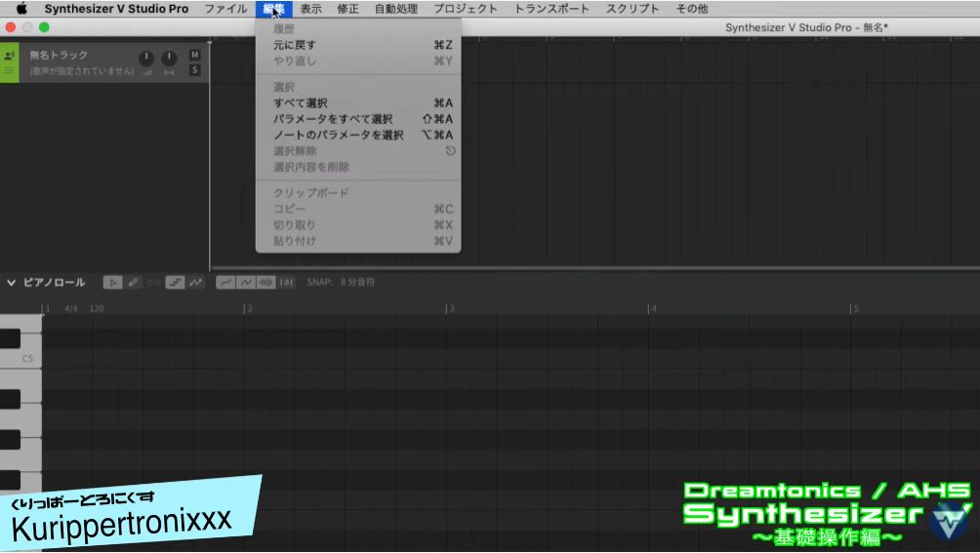Open the プロジェクト menu
Screen dimensions: 980x553
coord(466,9)
